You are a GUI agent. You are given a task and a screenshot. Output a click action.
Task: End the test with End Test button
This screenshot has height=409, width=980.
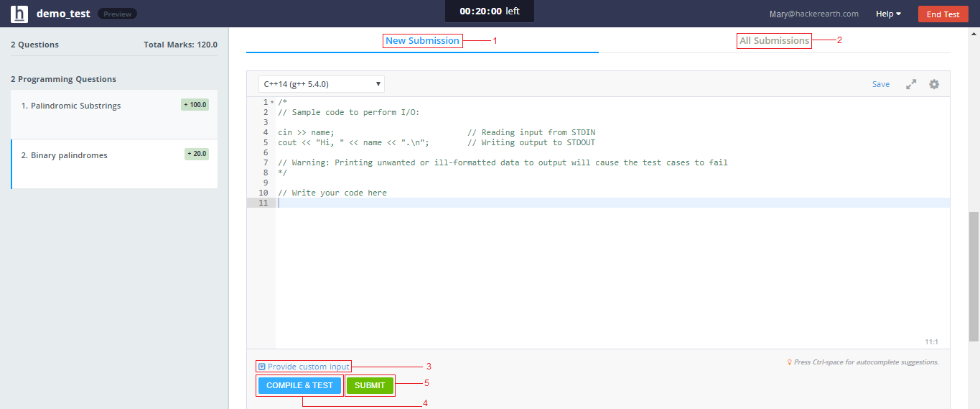pyautogui.click(x=943, y=14)
